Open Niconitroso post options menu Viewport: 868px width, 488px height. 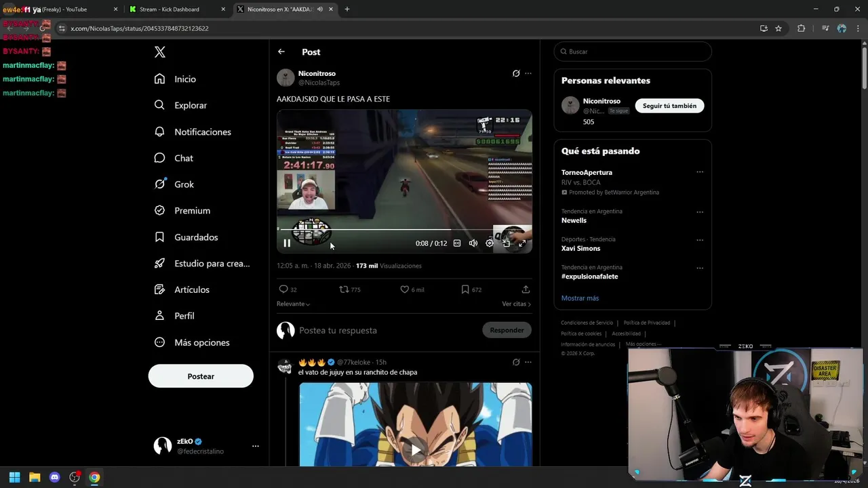[528, 73]
